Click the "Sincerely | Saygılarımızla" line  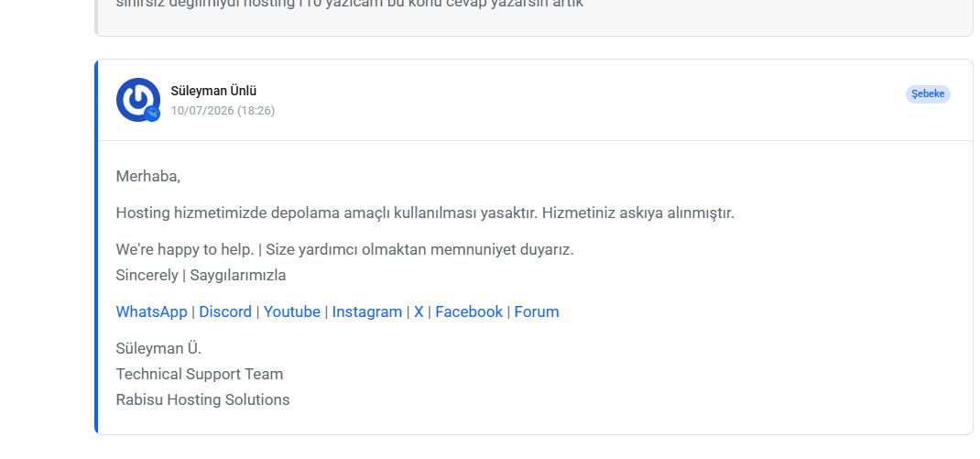click(x=201, y=275)
